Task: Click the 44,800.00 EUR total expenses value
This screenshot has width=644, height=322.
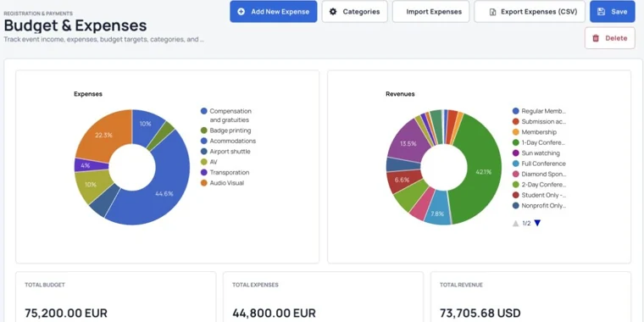Action: tap(274, 313)
